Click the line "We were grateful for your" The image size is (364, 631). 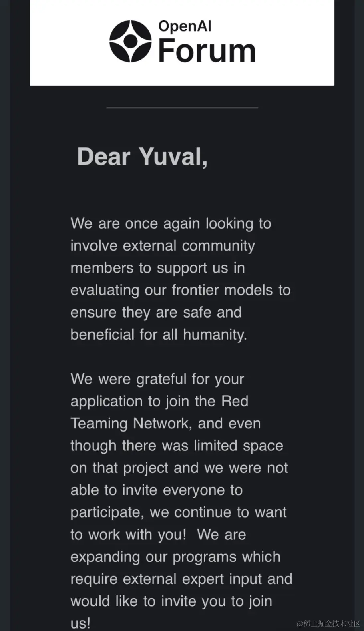(x=157, y=379)
